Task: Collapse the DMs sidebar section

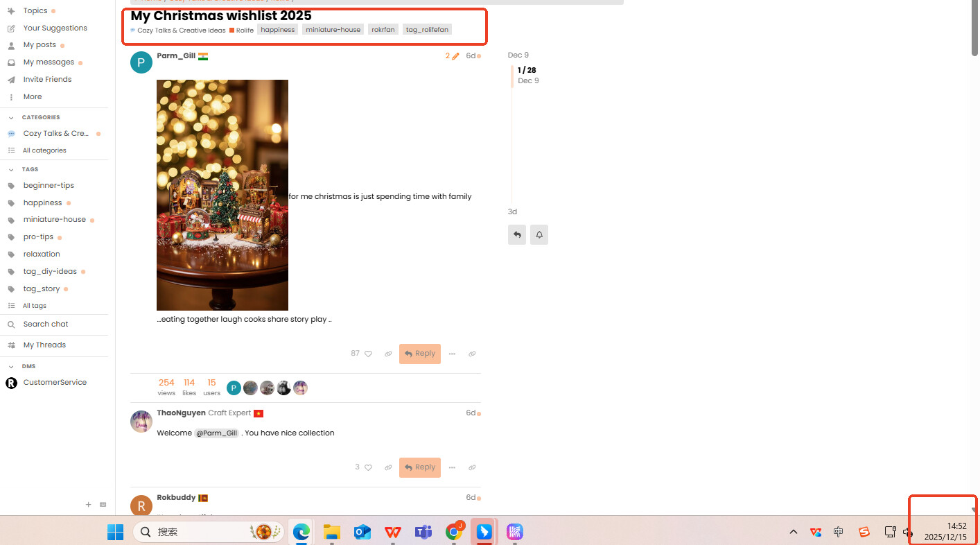Action: [11, 367]
